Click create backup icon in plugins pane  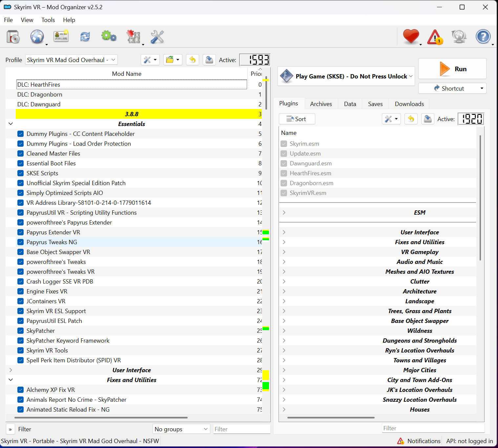pos(428,119)
